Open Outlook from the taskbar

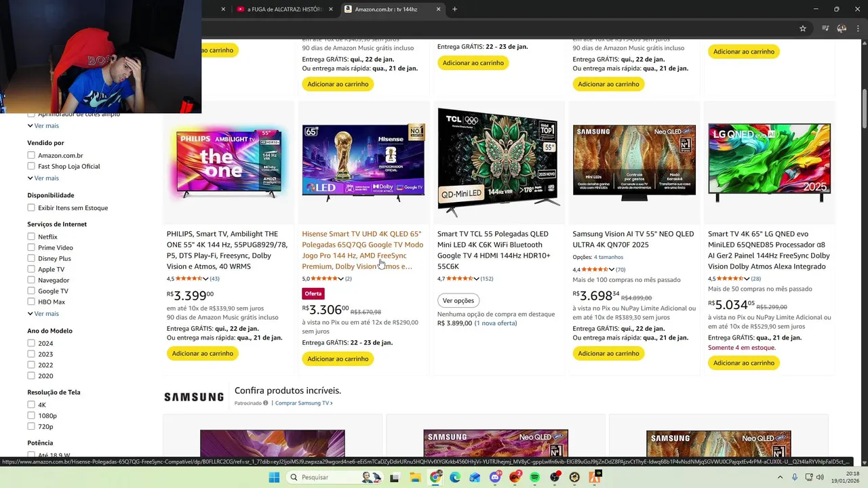(475, 477)
